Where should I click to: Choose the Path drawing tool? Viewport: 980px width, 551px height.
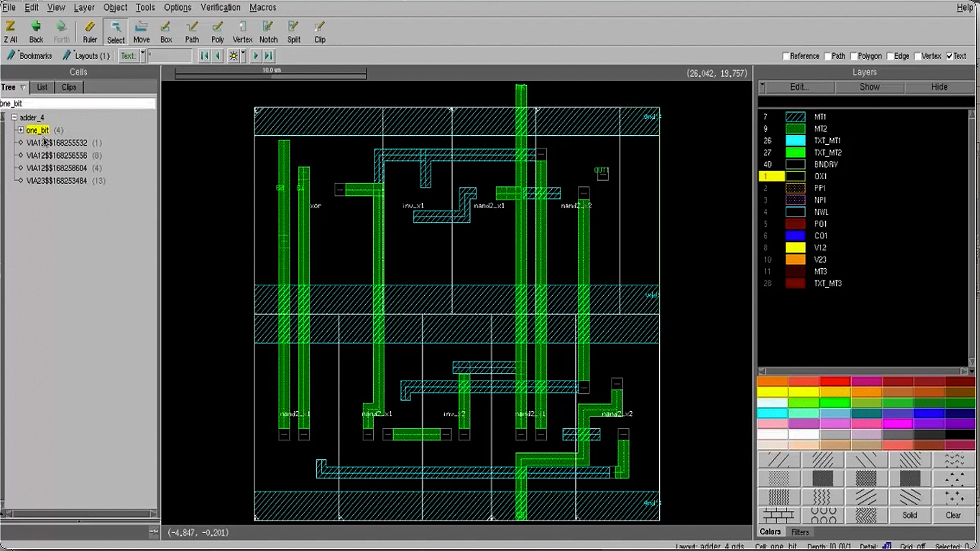click(192, 31)
